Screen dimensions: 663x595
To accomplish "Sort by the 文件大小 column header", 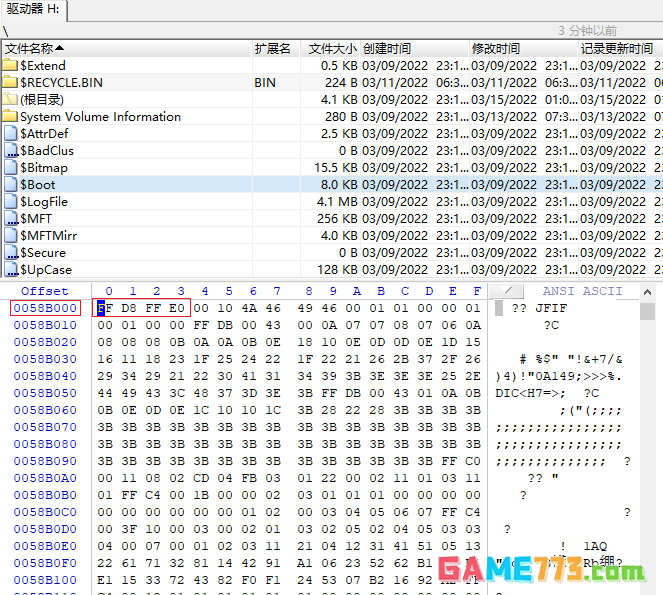I will [x=332, y=48].
